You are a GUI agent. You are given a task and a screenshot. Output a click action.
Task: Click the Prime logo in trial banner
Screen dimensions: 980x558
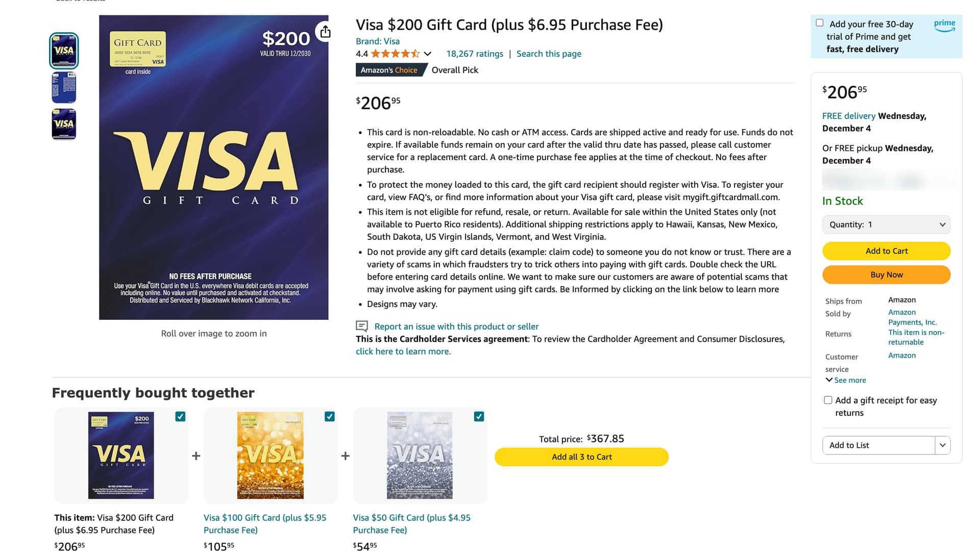point(944,26)
